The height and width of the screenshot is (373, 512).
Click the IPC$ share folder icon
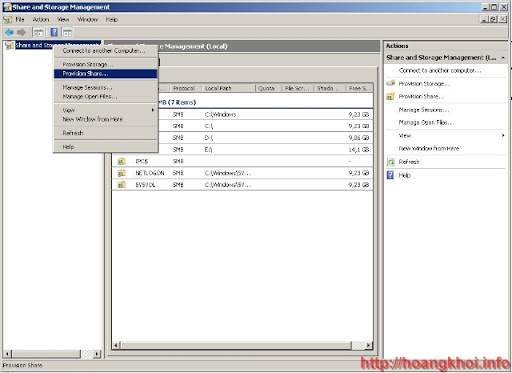pos(121,162)
